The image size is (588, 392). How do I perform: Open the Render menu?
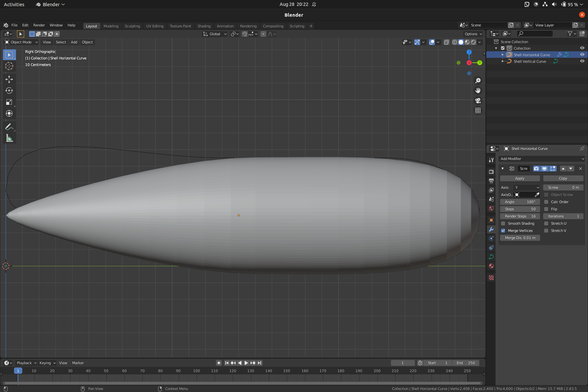click(x=39, y=25)
